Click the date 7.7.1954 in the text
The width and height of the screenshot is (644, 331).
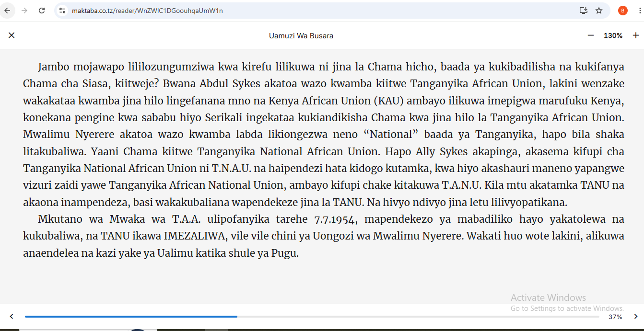pos(334,219)
